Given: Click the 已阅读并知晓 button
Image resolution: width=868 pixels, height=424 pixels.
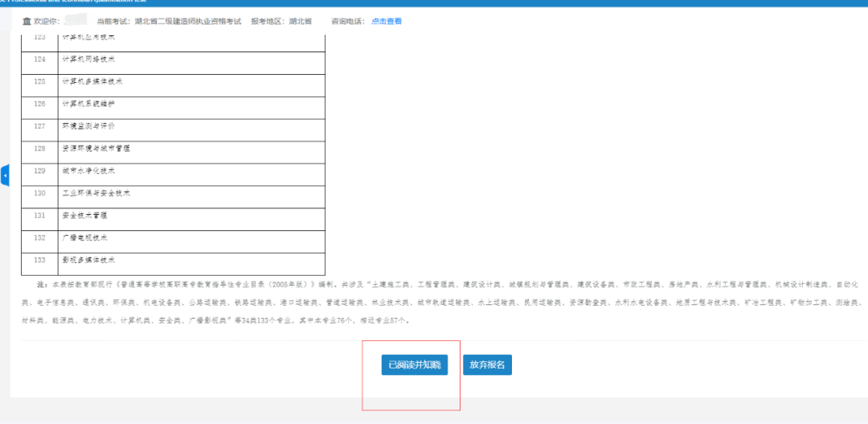Looking at the screenshot, I should 414,364.
